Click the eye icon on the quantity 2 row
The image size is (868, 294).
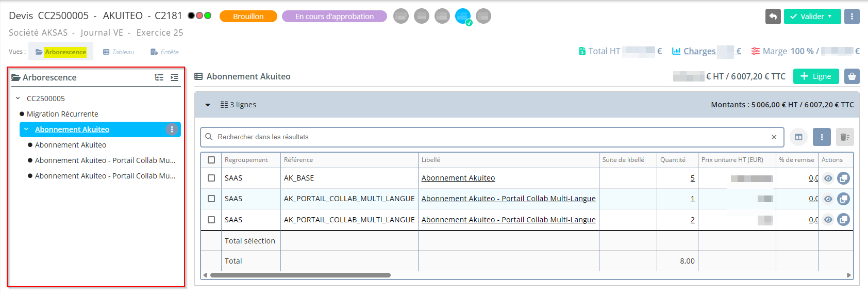click(x=828, y=220)
